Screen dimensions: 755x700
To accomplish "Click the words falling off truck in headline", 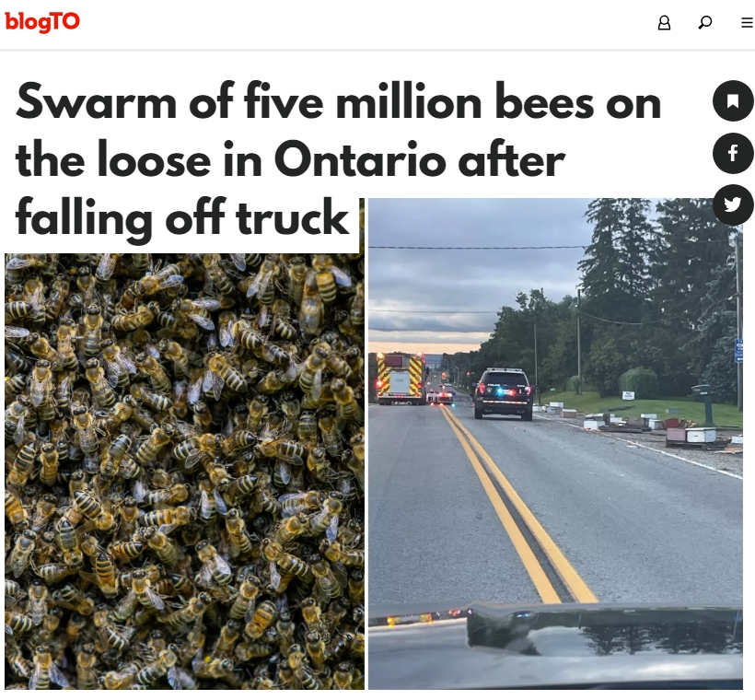I will pyautogui.click(x=181, y=217).
